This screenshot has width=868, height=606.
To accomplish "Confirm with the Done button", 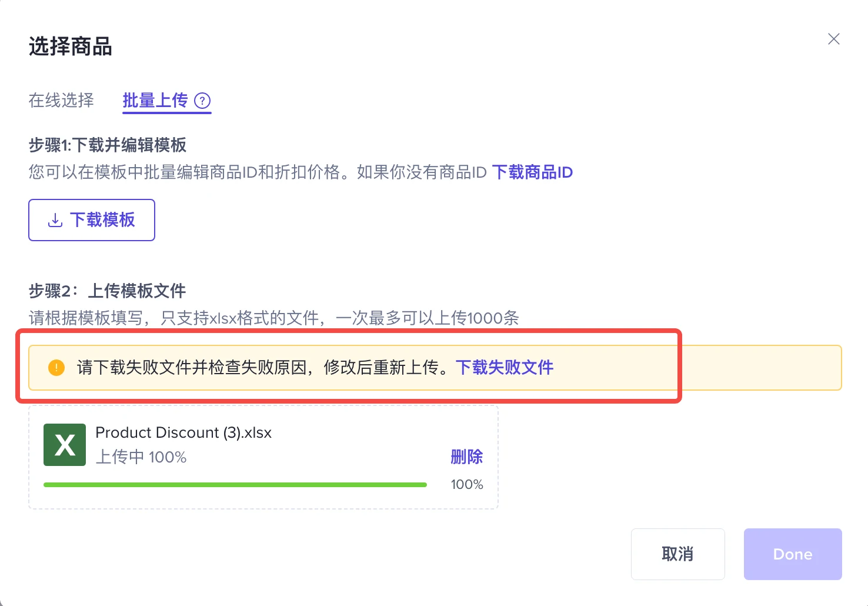I will click(792, 554).
